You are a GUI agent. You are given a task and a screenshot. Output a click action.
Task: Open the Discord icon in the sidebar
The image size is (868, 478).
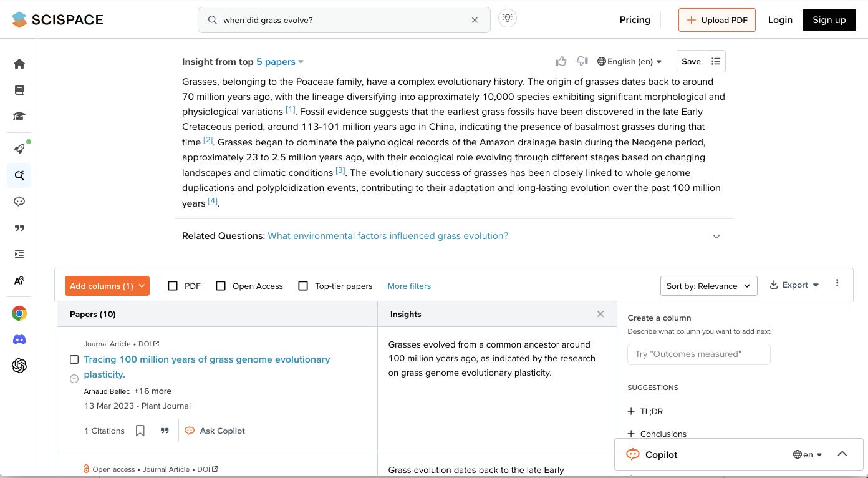[x=19, y=339]
